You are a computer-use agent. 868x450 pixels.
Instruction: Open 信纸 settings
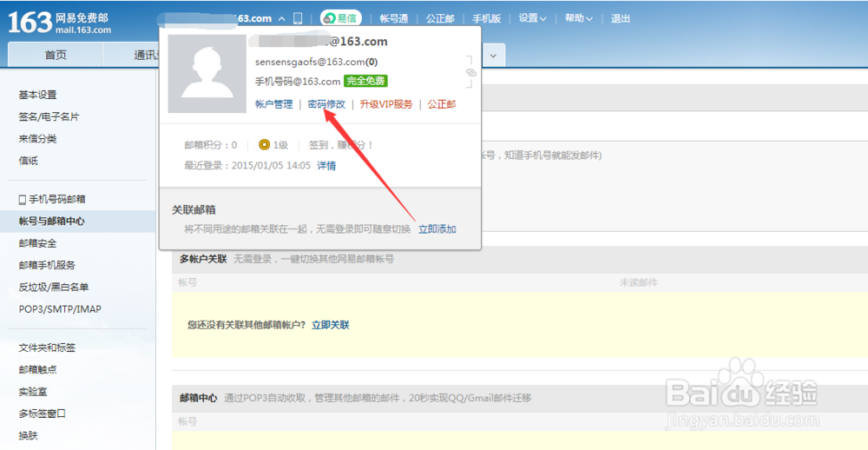tap(29, 161)
